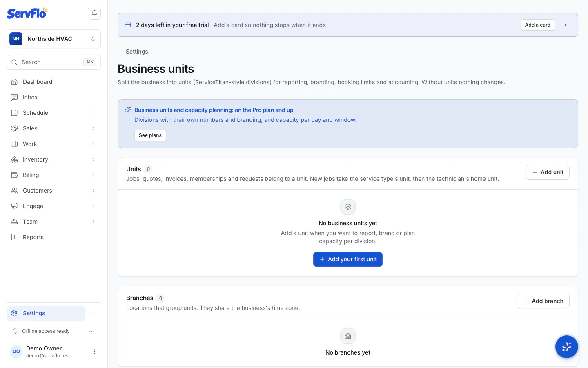Click the offline access status icon
Screen dimensions: 588x368
(16, 331)
